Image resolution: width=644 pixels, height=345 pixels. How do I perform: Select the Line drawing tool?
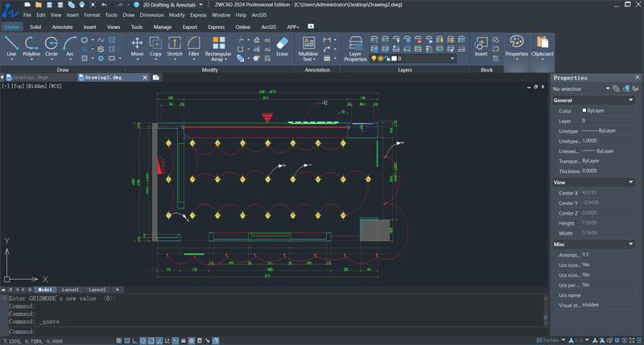point(11,47)
